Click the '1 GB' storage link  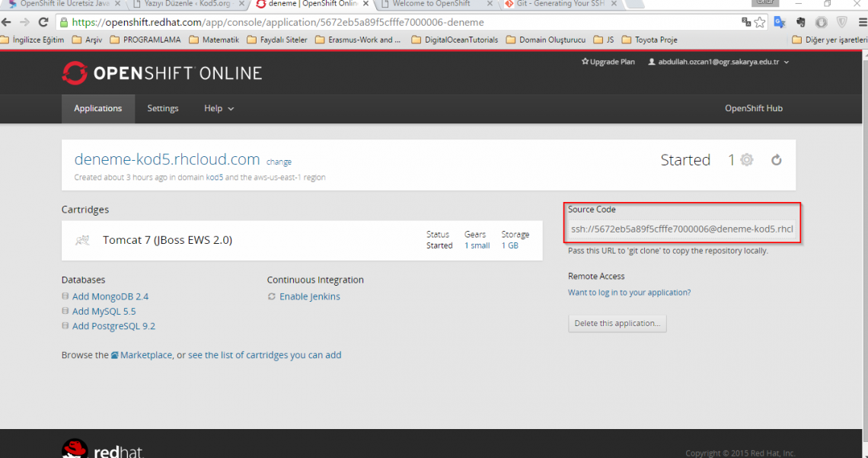click(x=510, y=245)
